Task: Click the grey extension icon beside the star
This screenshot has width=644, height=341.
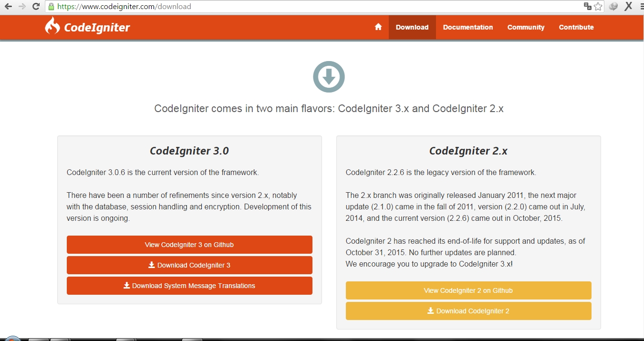Action: click(x=613, y=7)
